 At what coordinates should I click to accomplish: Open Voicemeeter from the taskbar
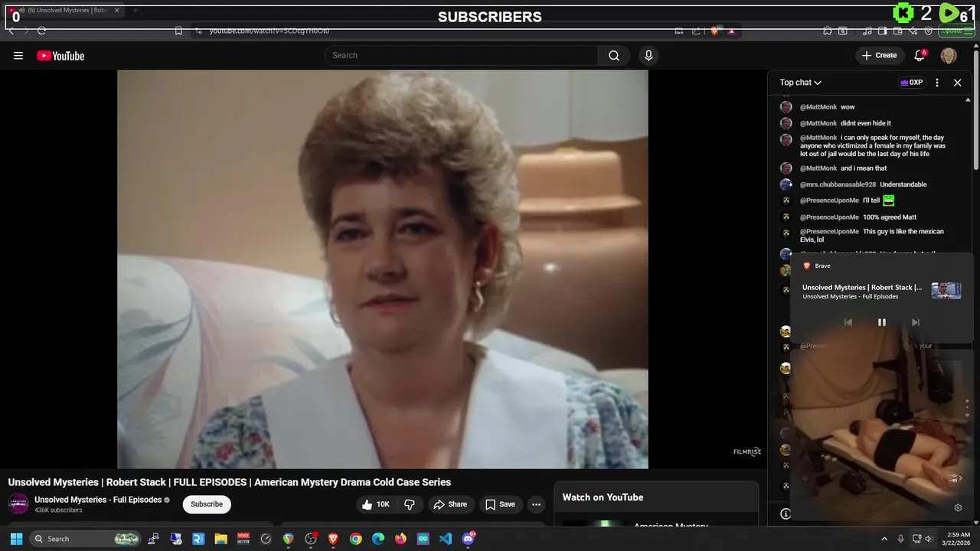tap(243, 539)
